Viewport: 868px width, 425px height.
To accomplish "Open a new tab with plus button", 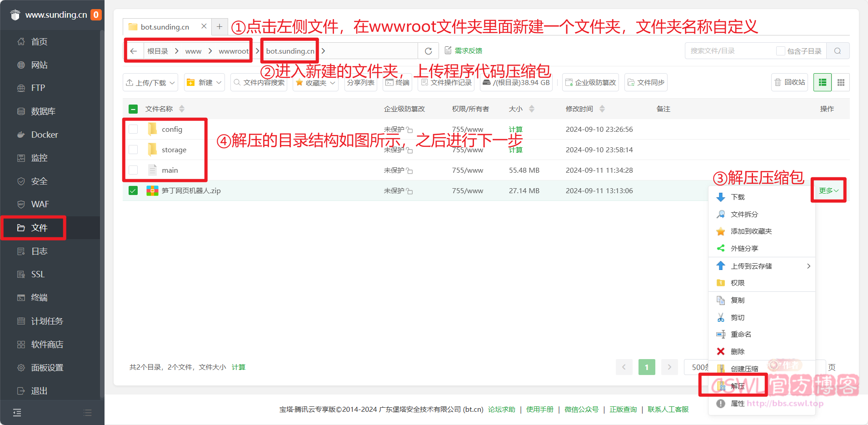I will [219, 26].
